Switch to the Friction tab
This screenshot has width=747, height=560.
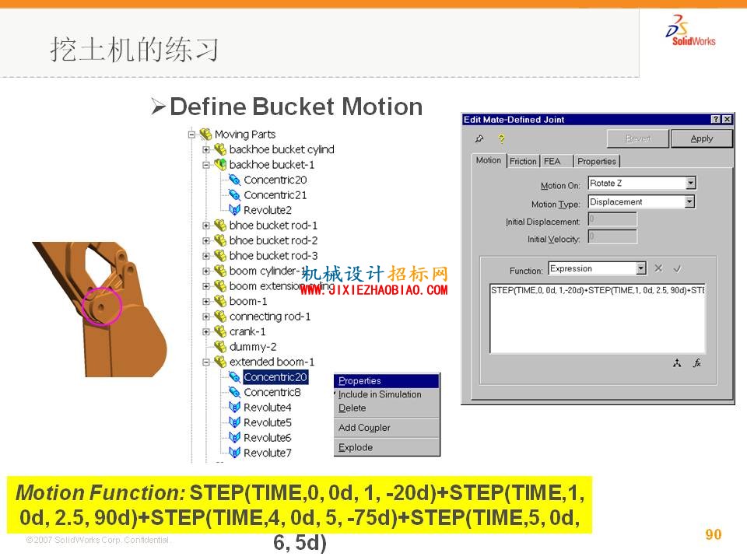pyautogui.click(x=523, y=162)
